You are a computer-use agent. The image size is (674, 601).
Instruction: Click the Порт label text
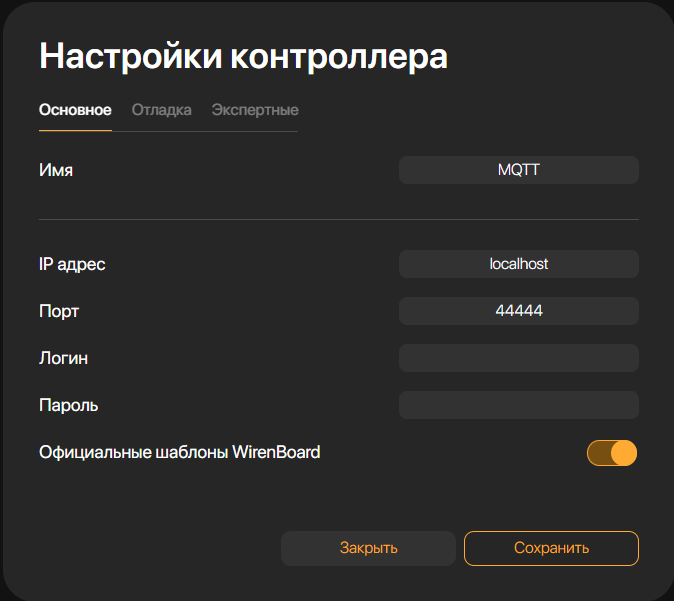point(59,311)
